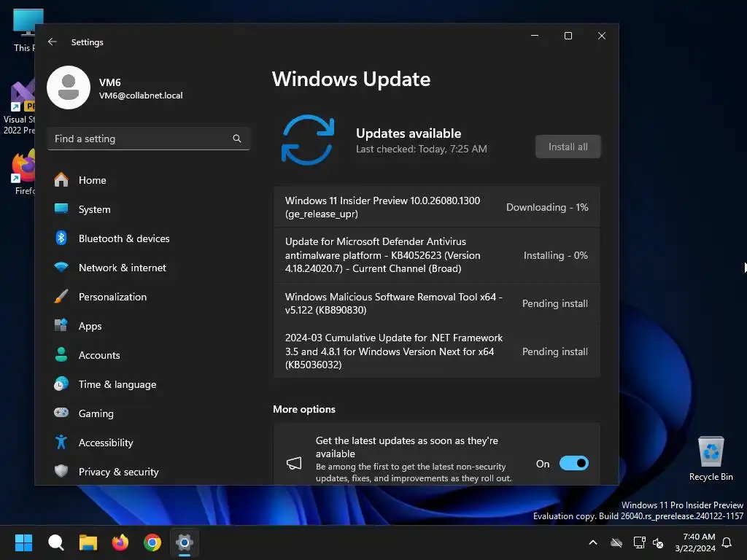Screen dimensions: 747x560
Task: Click the Personalization paintbrush icon
Action: click(61, 296)
